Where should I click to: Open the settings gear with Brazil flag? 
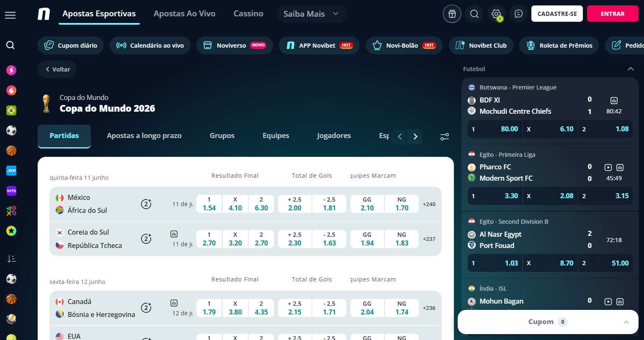pos(497,14)
